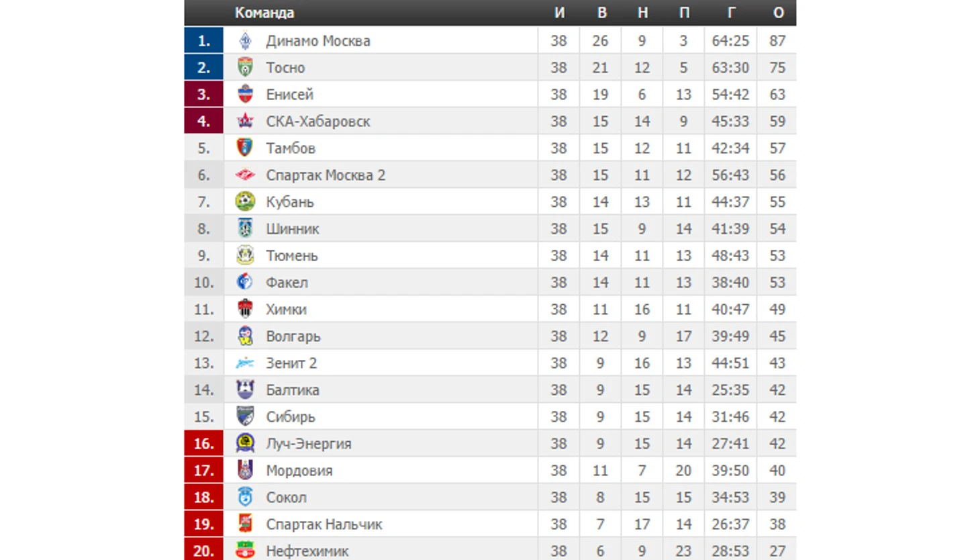Image resolution: width=980 pixels, height=560 pixels.
Task: Click the Тосно team crest icon
Action: point(245,67)
